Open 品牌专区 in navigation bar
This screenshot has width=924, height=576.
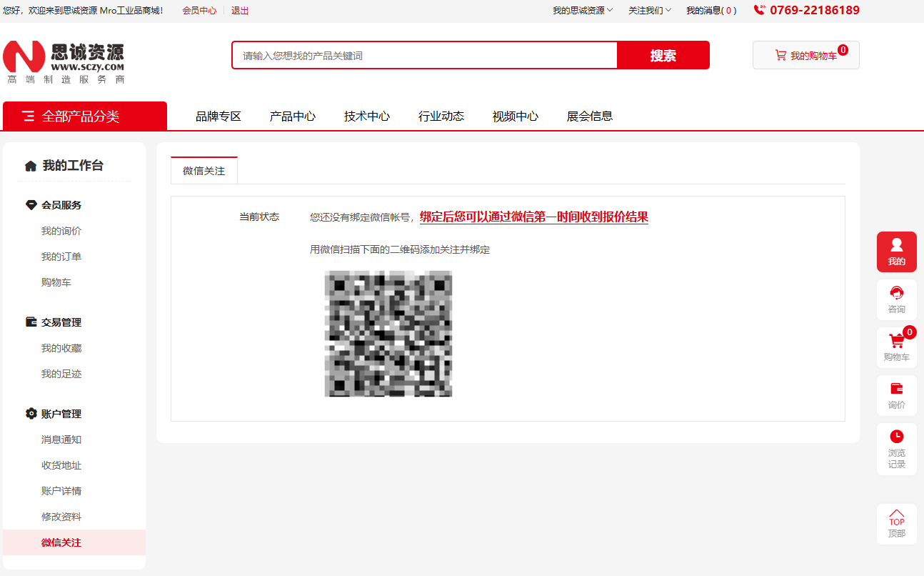219,116
